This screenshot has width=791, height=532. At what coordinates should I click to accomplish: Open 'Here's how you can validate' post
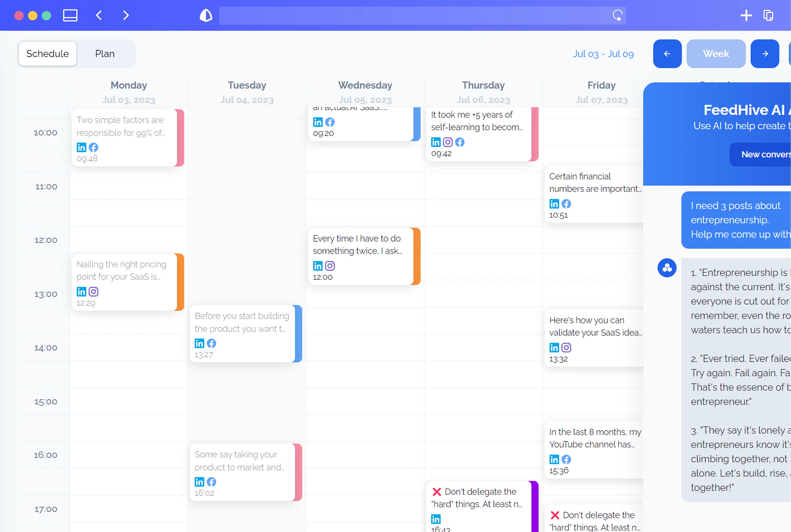(x=594, y=338)
